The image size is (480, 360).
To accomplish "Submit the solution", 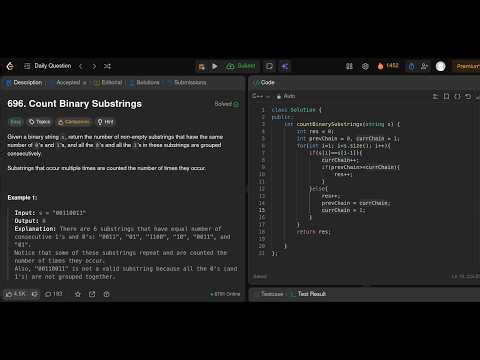I will point(241,66).
